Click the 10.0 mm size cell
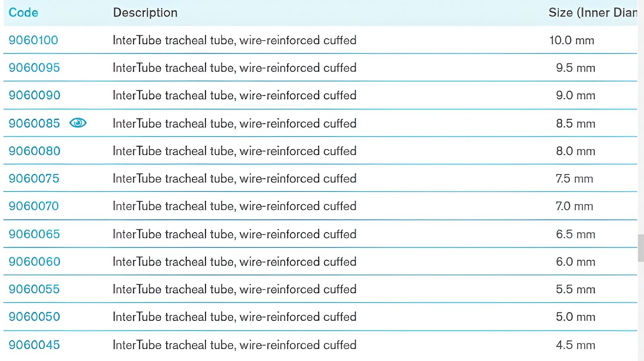Viewport: 644px width, 361px height. (572, 40)
